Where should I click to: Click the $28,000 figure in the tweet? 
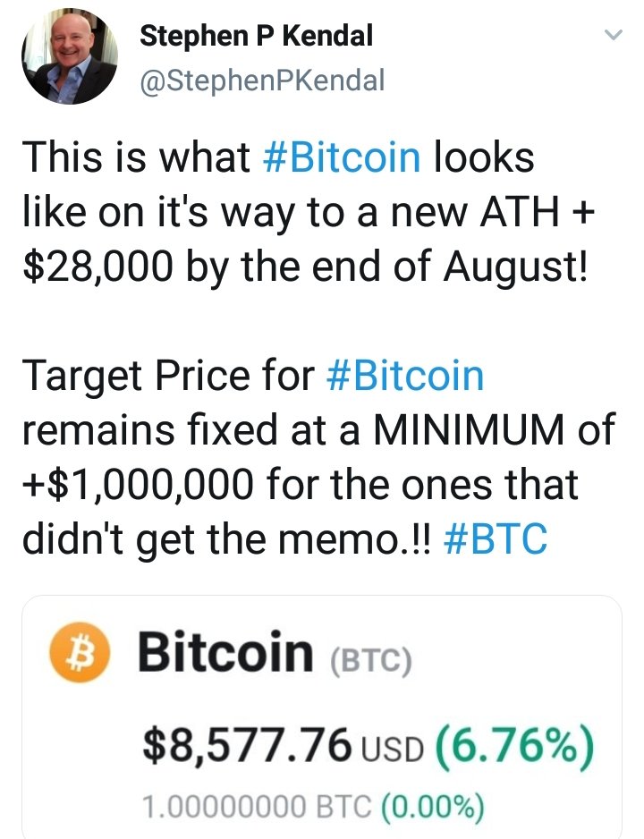tap(106, 266)
